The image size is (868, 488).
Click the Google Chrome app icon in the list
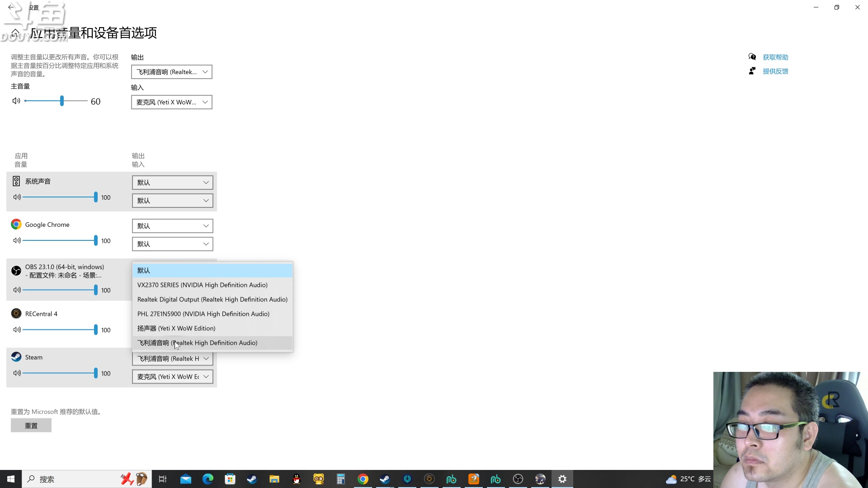point(16,225)
